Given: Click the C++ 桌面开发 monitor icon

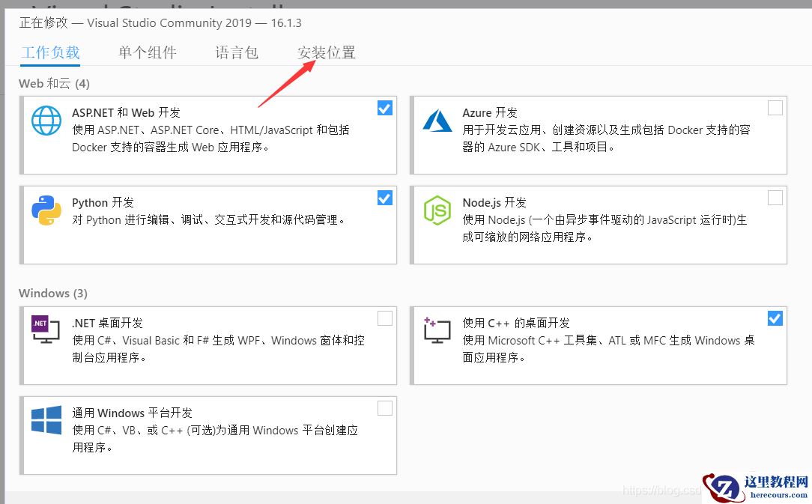Looking at the screenshot, I should tap(437, 331).
